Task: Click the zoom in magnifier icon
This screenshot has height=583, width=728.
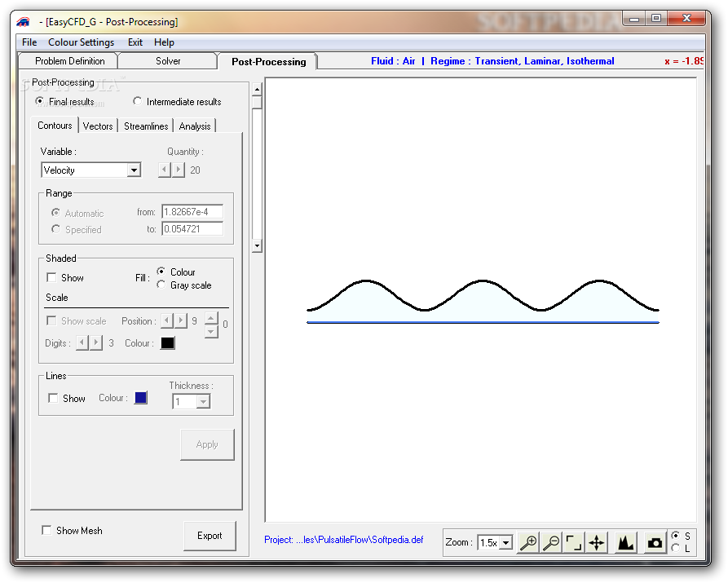Action: tap(528, 542)
